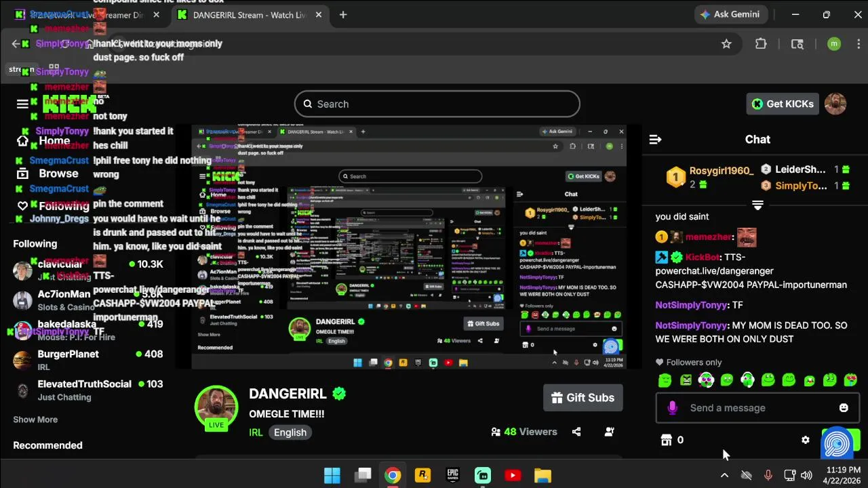Click Get KICKs button

pos(783,104)
